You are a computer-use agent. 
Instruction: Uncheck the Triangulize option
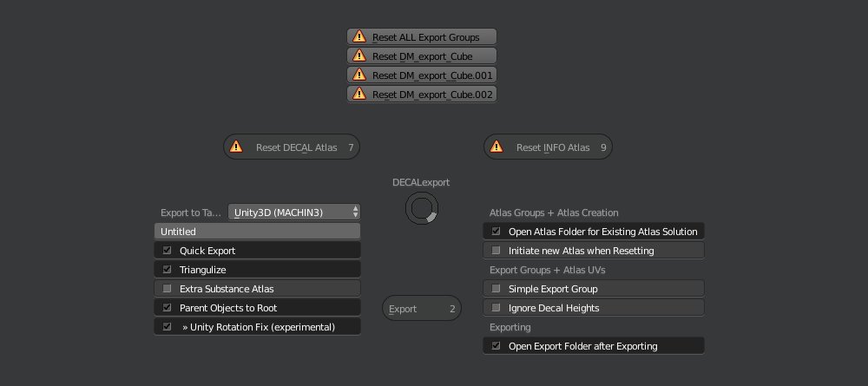(167, 269)
